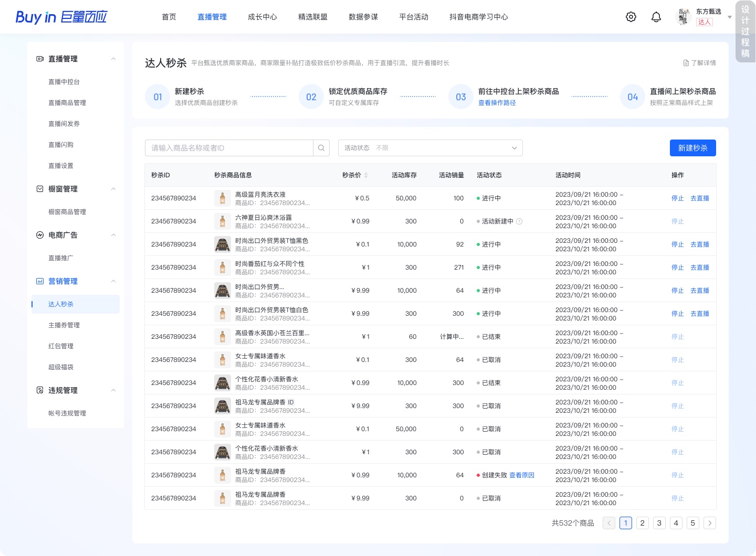Open the 首页 top navigation tab
The width and height of the screenshot is (756, 556).
(169, 17)
